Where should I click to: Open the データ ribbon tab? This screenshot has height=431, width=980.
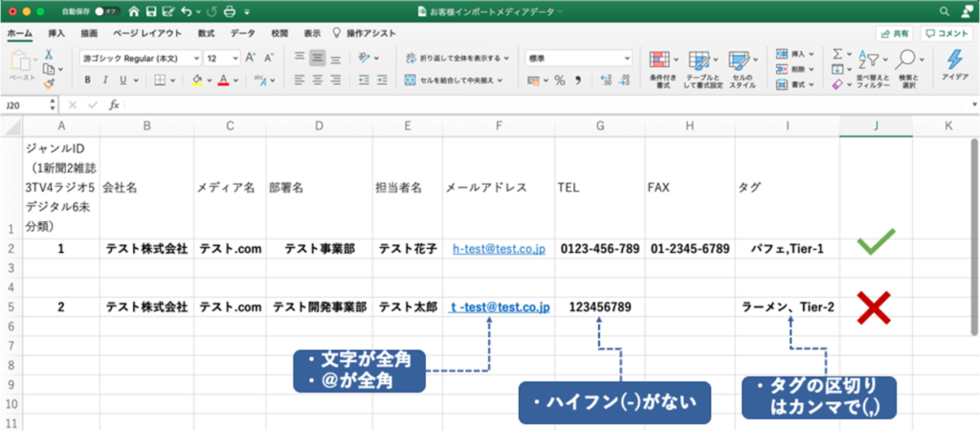pos(243,33)
